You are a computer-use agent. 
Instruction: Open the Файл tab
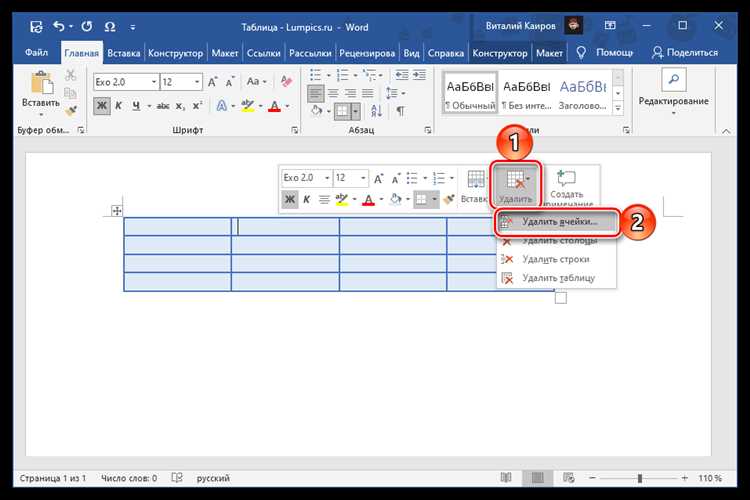coord(36,52)
